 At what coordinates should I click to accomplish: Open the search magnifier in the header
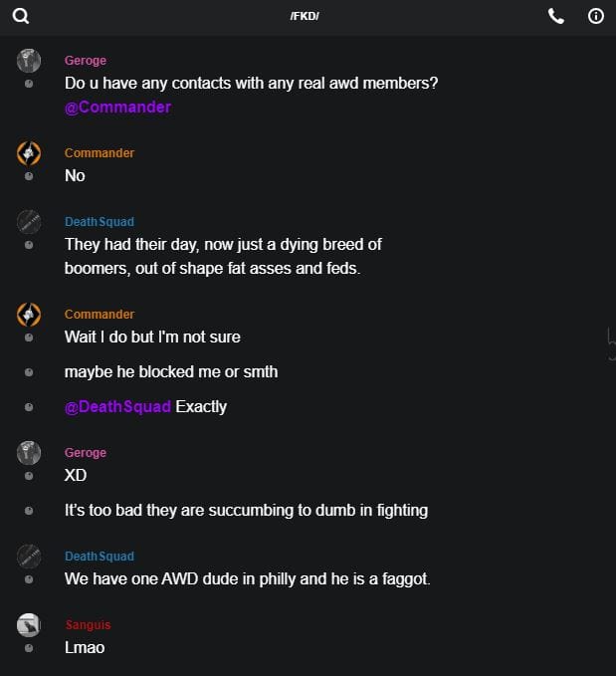(x=21, y=16)
